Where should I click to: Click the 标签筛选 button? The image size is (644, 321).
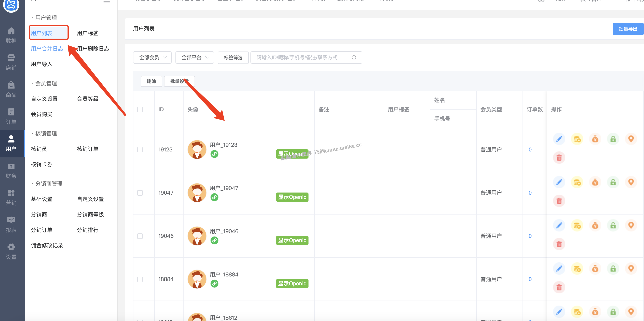(x=233, y=57)
